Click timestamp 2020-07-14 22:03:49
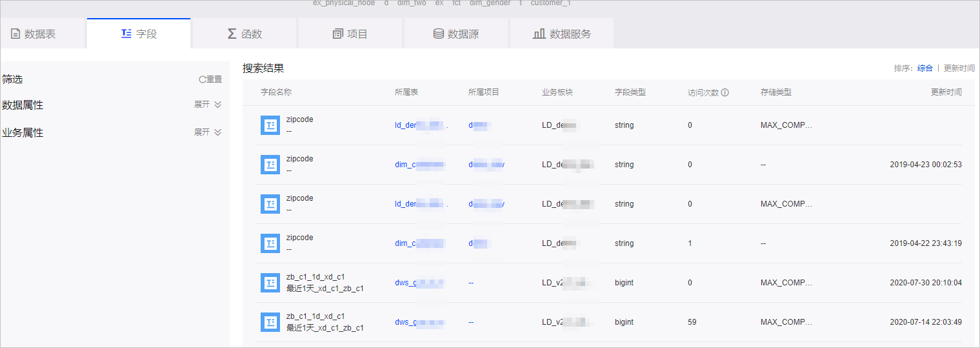The width and height of the screenshot is (980, 348). click(926, 322)
